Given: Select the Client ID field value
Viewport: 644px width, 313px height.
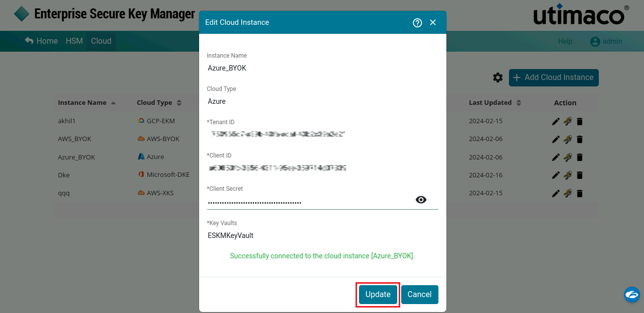Looking at the screenshot, I should pos(278,168).
